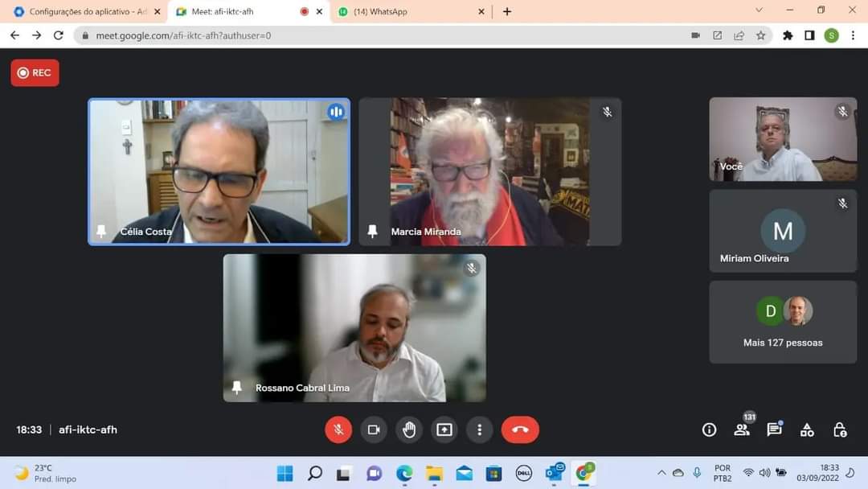Click the address bar URL
868x489 pixels.
183,35
